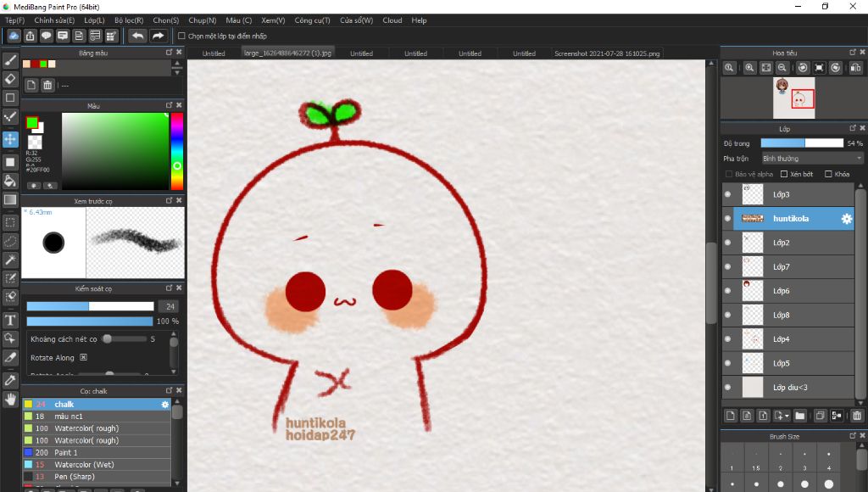
Task: Click the Undo arrow in the top toolbar
Action: coord(137,36)
